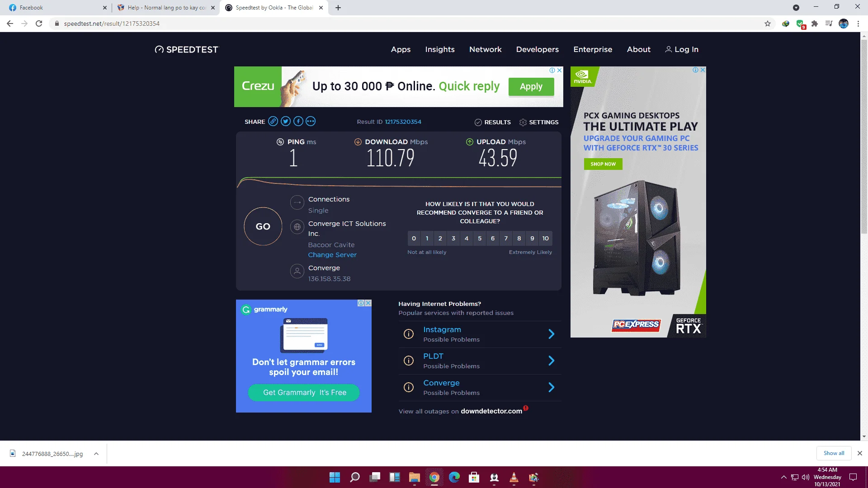Rate recommendation score 10
Screen dimensions: 868x488
coord(546,238)
